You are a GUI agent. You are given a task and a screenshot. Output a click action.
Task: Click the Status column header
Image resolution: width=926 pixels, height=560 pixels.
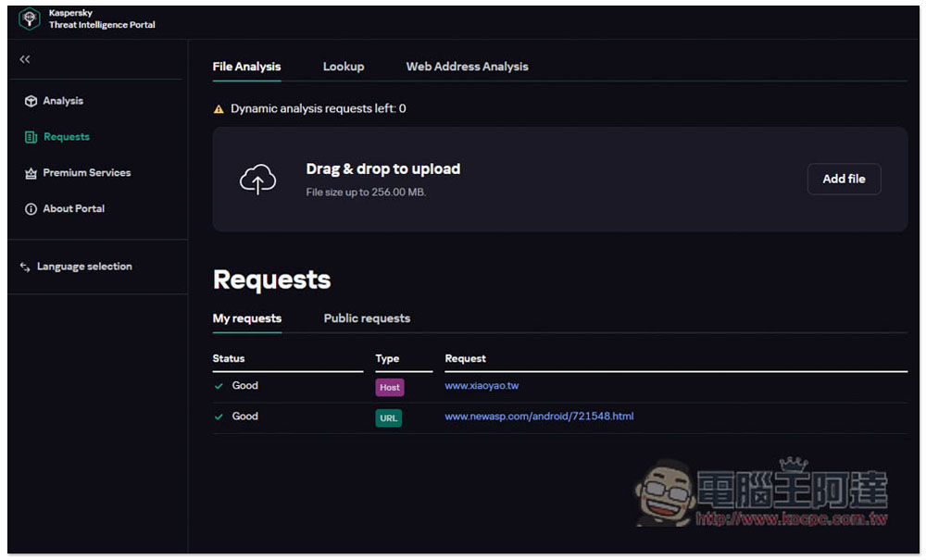(229, 359)
